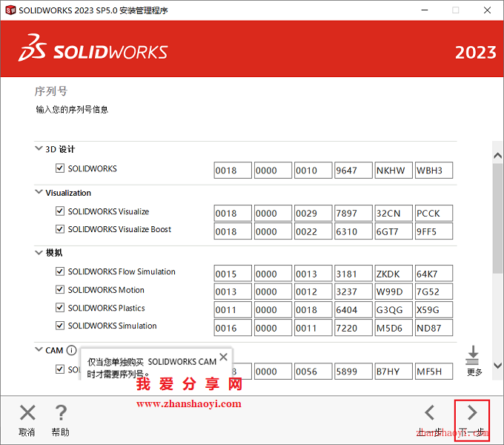Edit Motion serial field W99D
The width and height of the screenshot is (504, 445).
pyautogui.click(x=394, y=291)
